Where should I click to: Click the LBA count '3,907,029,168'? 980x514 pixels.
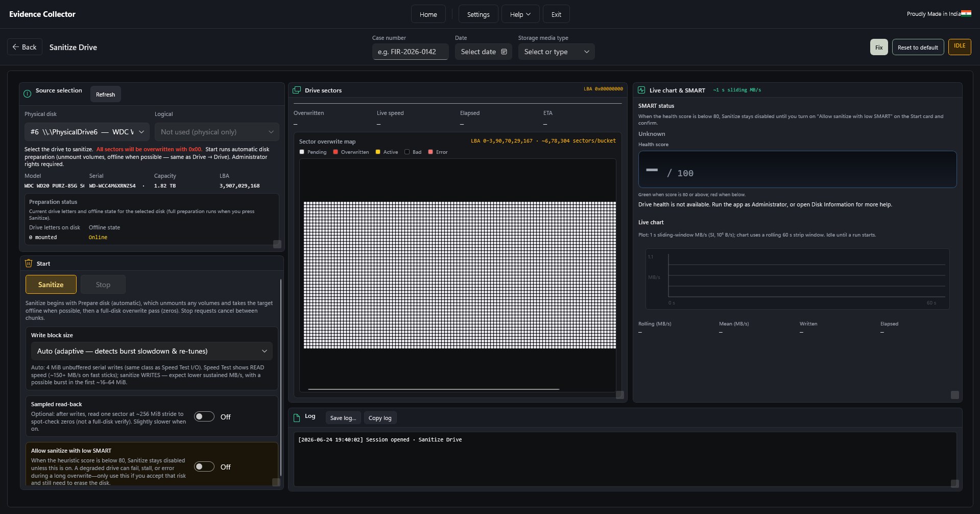click(x=240, y=186)
